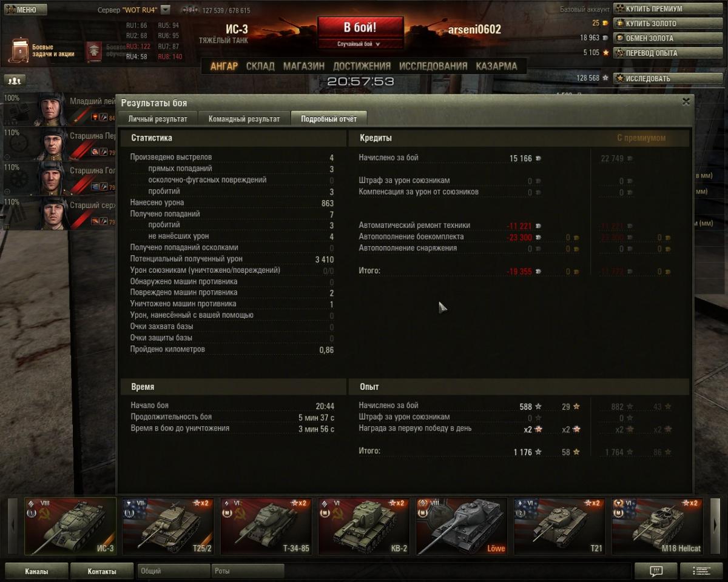Screen dimensions: 728x582
Task: Click КУПИТЬ ПРЕМИУМ button
Action: (669, 8)
